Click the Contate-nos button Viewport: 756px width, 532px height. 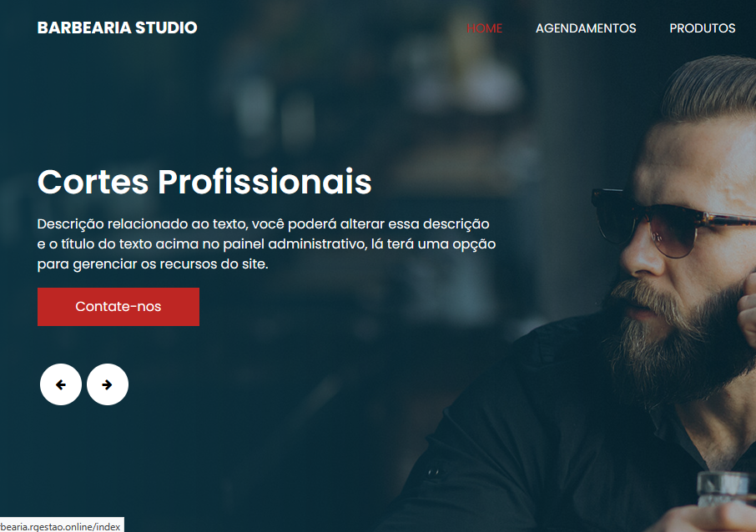tap(118, 307)
